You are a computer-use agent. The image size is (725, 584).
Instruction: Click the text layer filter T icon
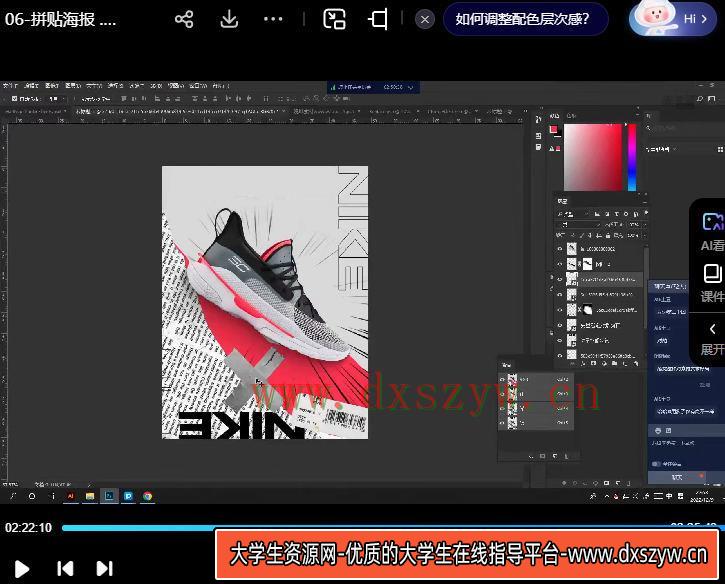[616, 214]
